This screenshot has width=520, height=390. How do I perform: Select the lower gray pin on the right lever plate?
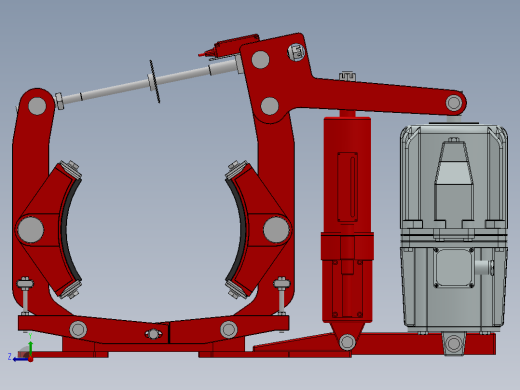(x=270, y=106)
